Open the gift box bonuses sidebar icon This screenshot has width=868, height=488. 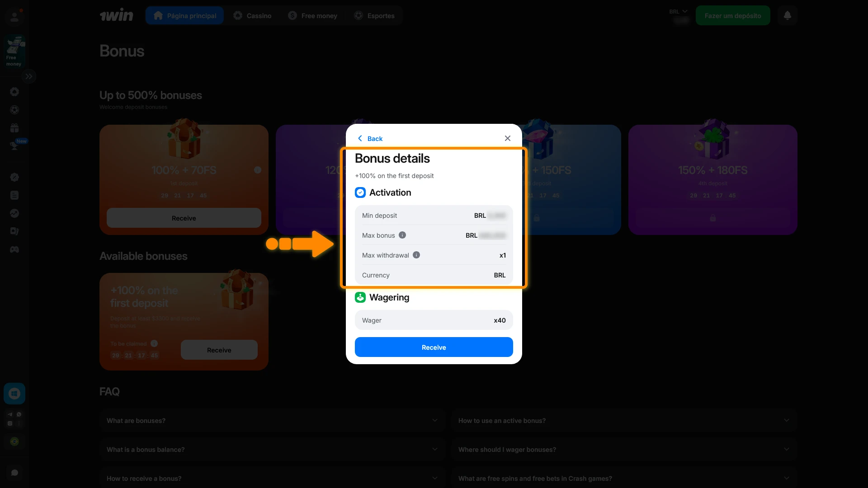pyautogui.click(x=14, y=128)
